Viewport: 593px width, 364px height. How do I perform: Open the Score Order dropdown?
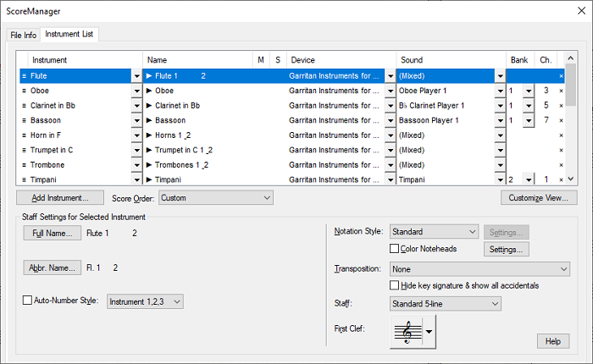click(x=216, y=198)
